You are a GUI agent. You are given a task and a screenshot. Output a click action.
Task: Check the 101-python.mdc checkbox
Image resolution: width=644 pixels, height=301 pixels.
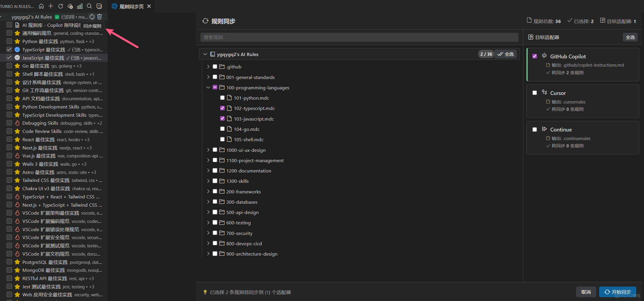tap(223, 98)
